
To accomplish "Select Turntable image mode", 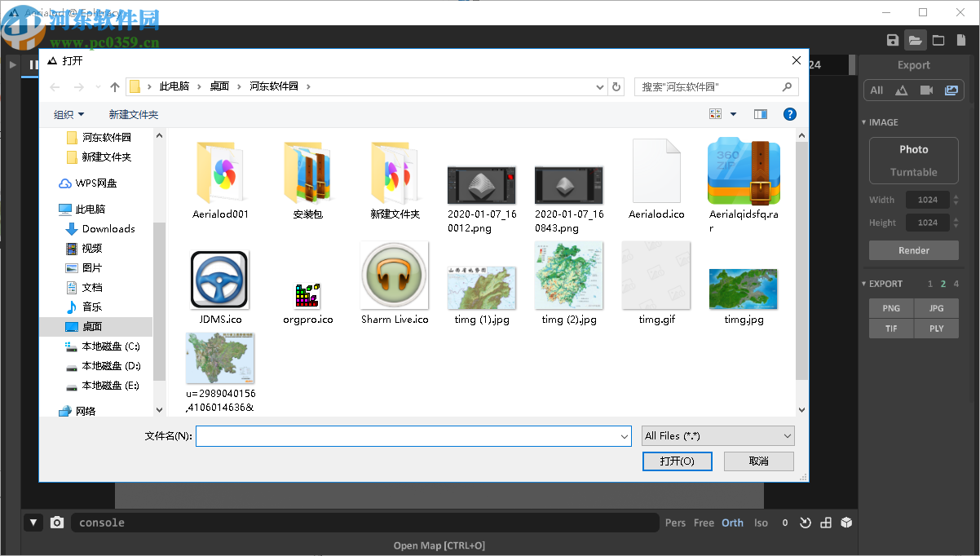I will (x=913, y=172).
